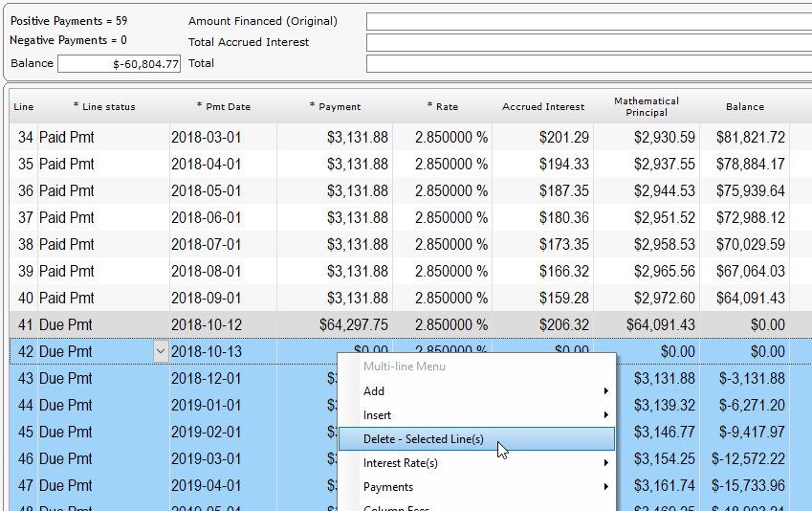Select principal $64,091.43 on line 41
The width and height of the screenshot is (812, 511).
(x=647, y=325)
